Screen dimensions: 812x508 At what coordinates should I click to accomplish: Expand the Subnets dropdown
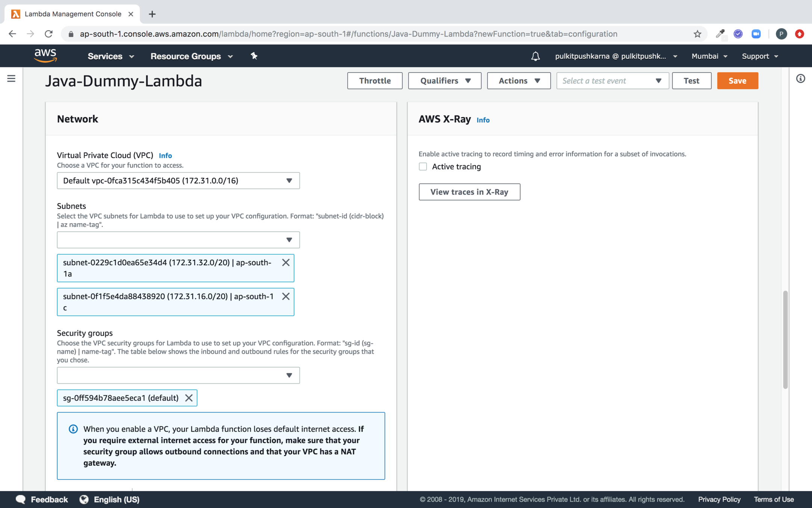178,240
